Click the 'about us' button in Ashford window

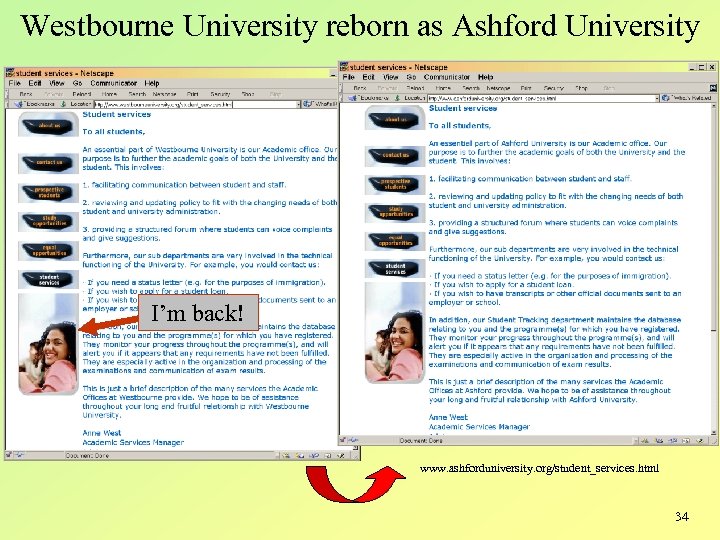395,119
